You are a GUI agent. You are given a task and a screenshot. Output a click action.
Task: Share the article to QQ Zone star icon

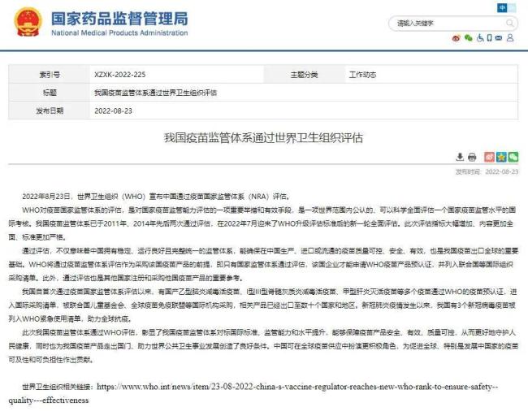pos(501,157)
